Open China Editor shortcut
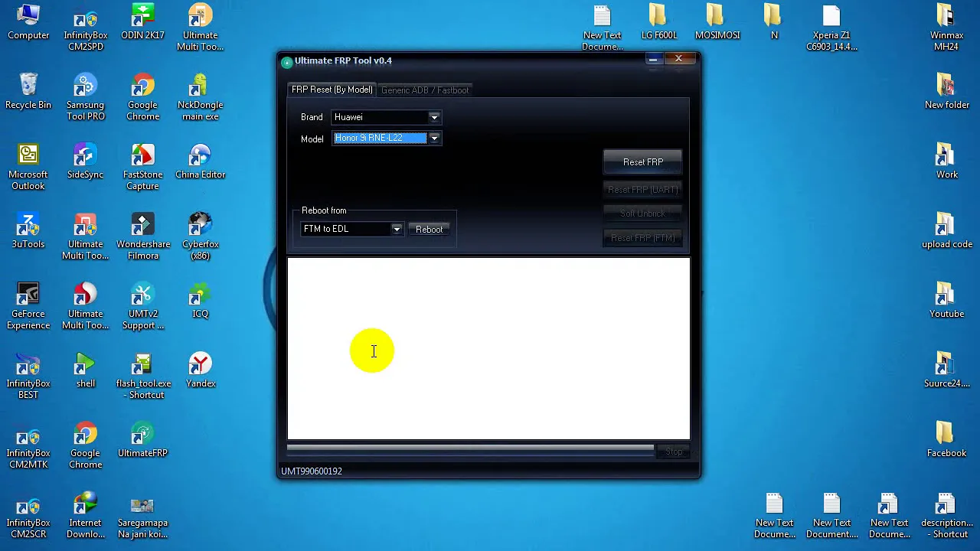The height and width of the screenshot is (551, 980). click(x=201, y=161)
